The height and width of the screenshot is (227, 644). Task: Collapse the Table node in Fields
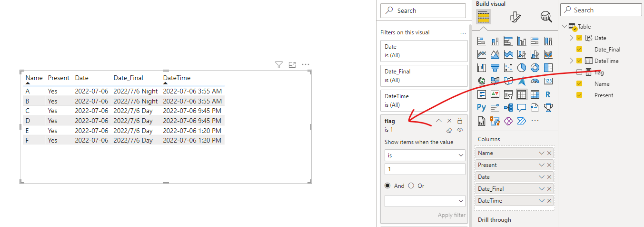565,27
